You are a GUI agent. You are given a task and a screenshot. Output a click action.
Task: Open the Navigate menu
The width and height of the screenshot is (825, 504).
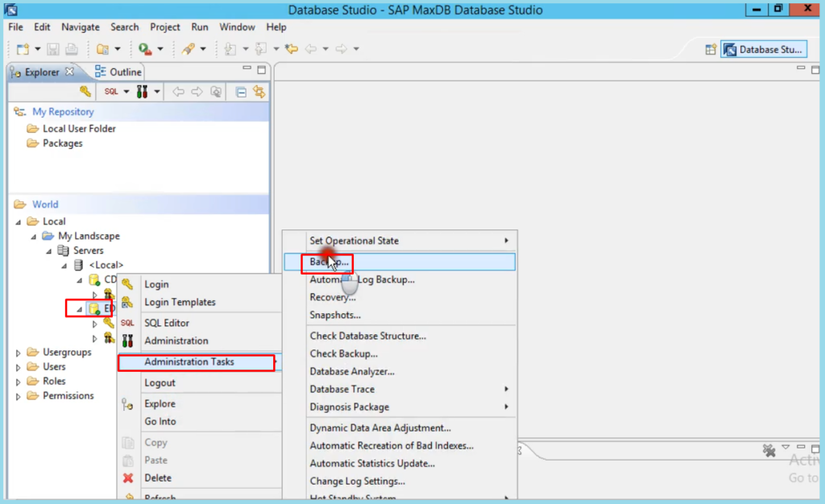click(x=80, y=27)
